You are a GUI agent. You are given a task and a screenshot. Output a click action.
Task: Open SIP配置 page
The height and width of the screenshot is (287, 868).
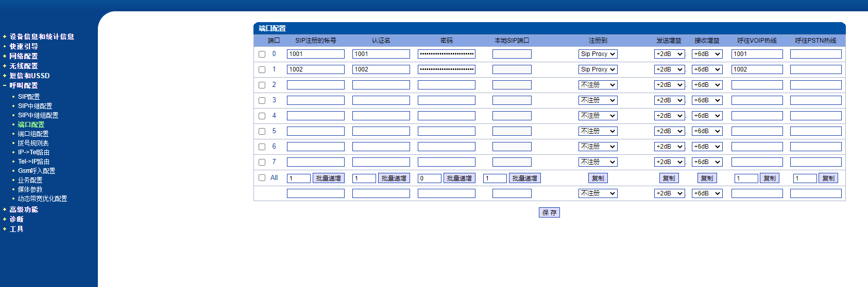29,97
